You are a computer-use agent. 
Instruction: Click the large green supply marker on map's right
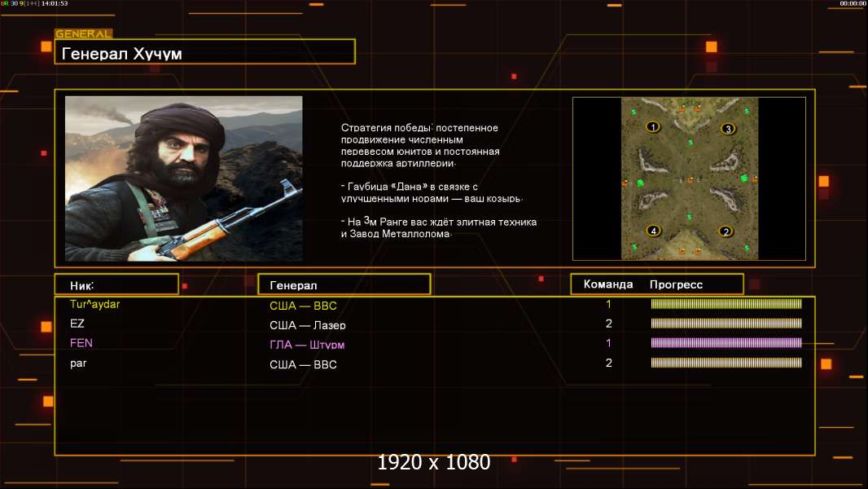point(743,178)
